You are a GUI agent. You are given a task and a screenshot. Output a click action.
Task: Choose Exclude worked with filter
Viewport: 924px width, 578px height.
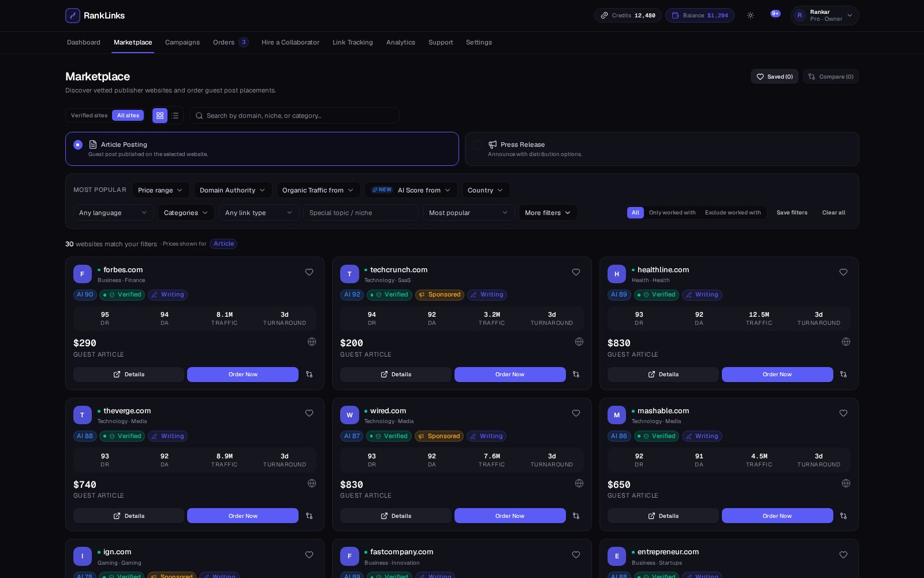point(733,213)
